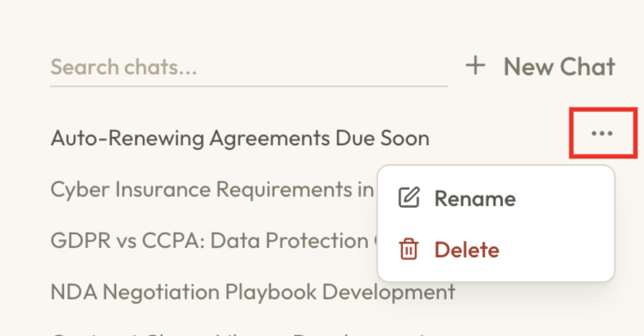Open NDA Negotiation Playbook Development chat
This screenshot has height=336, width=644.
point(252,292)
